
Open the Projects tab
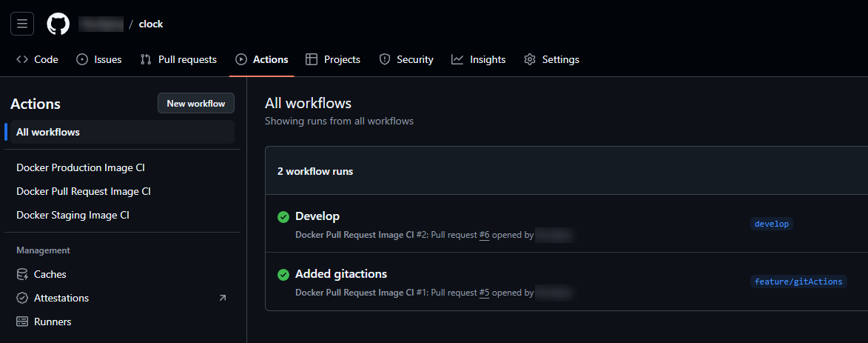tap(333, 59)
